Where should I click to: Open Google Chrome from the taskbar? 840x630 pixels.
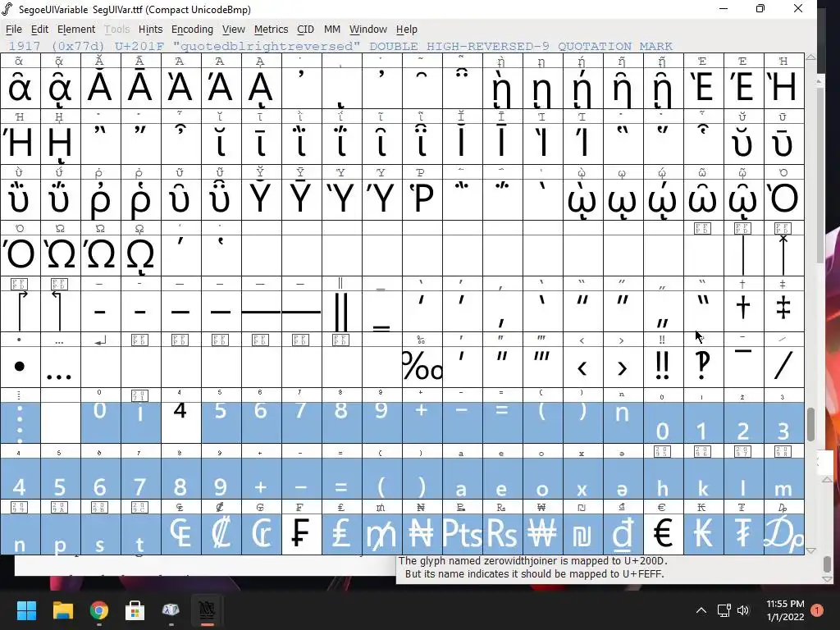[x=99, y=610]
